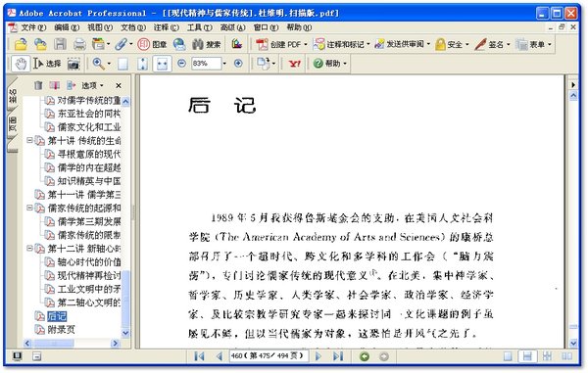
Task: Click the bookmarks panel vertical scrollbar thumb
Action: pyautogui.click(x=126, y=299)
